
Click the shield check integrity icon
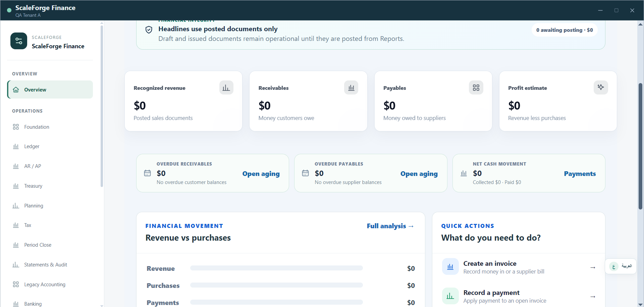149,30
